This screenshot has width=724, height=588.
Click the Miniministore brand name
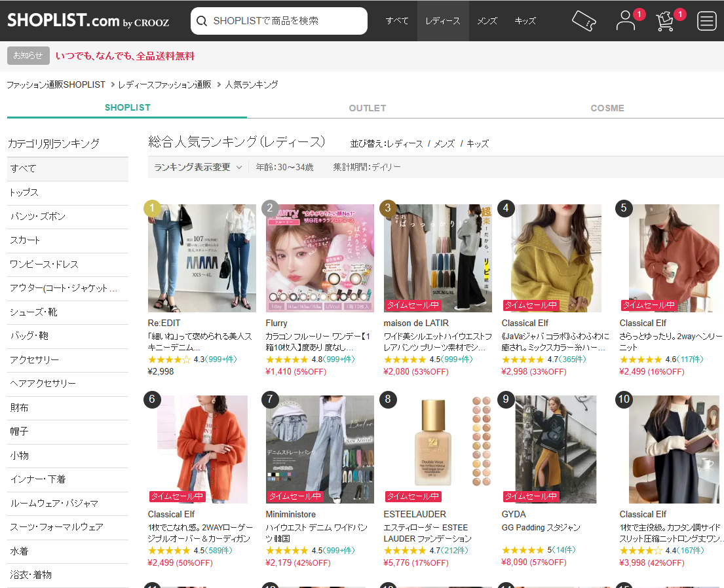(291, 514)
